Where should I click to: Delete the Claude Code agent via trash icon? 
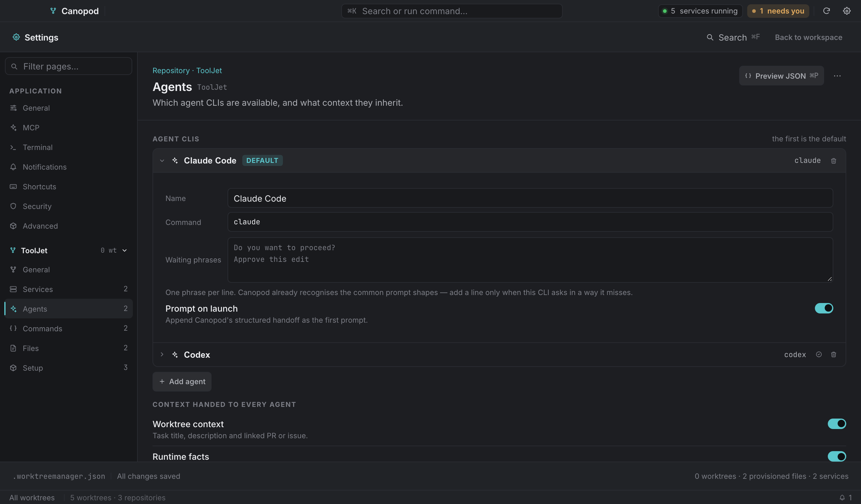pos(833,160)
